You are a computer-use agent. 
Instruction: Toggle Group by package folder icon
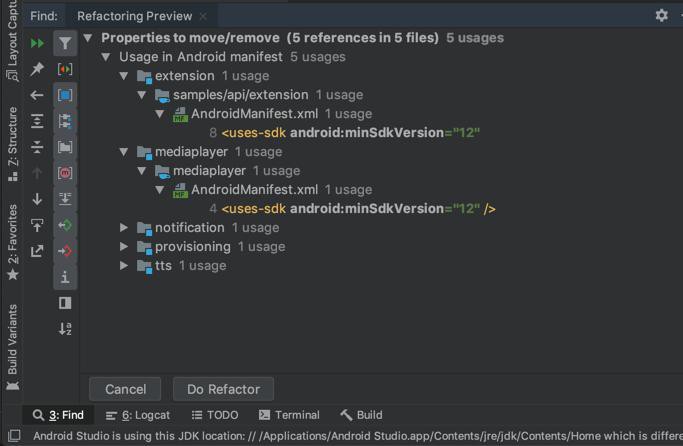65,147
